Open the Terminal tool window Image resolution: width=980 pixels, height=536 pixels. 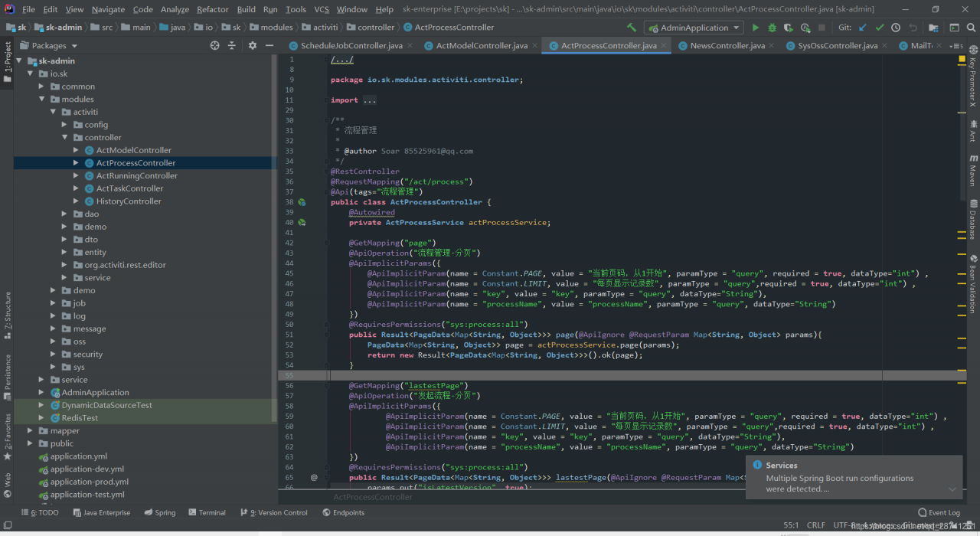pyautogui.click(x=206, y=513)
